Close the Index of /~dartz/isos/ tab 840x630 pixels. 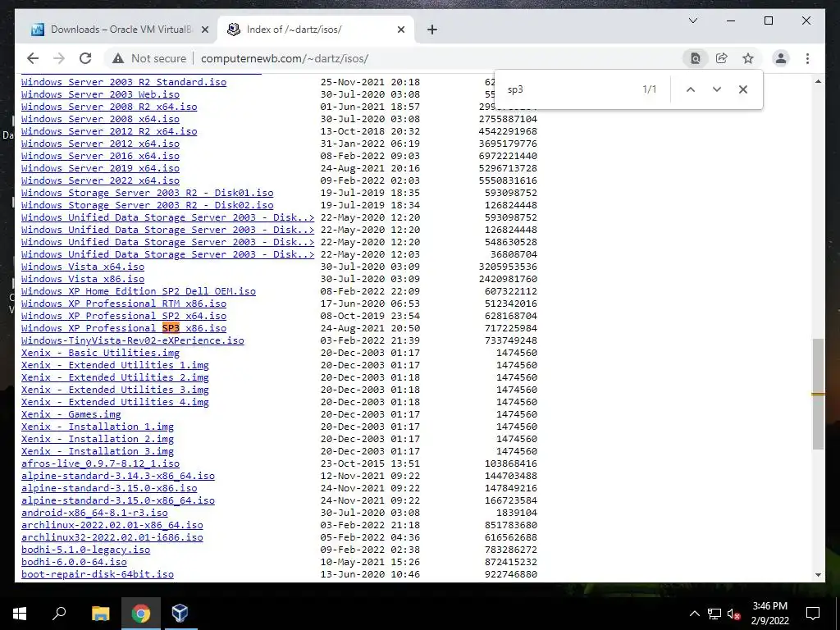(x=400, y=30)
